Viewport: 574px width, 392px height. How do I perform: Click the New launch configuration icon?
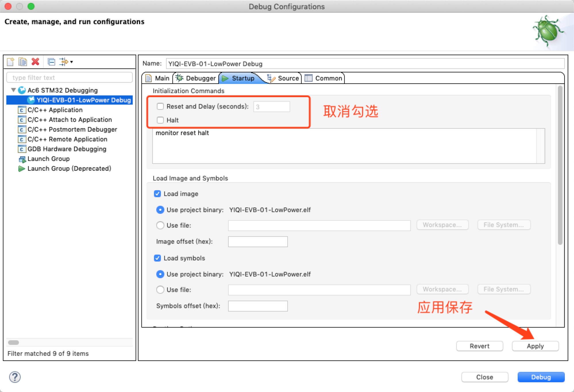11,62
